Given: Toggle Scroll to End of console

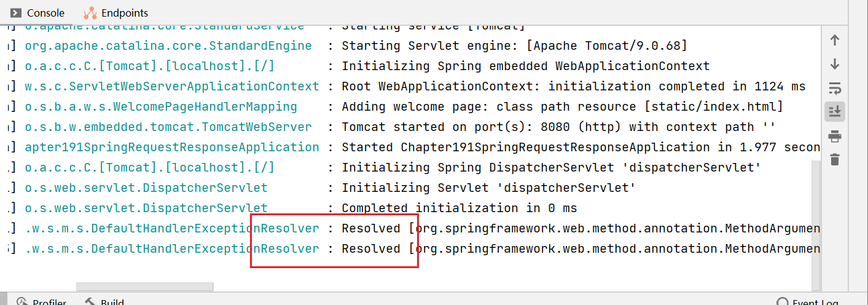Looking at the screenshot, I should click(835, 112).
